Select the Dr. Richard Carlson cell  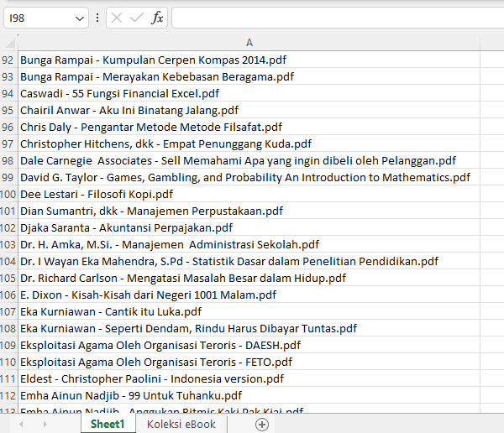point(249,278)
